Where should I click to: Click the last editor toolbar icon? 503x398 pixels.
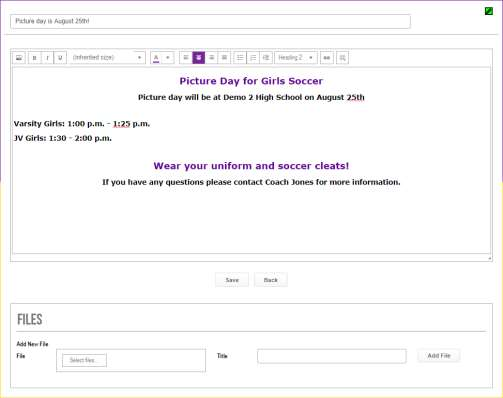coord(342,58)
